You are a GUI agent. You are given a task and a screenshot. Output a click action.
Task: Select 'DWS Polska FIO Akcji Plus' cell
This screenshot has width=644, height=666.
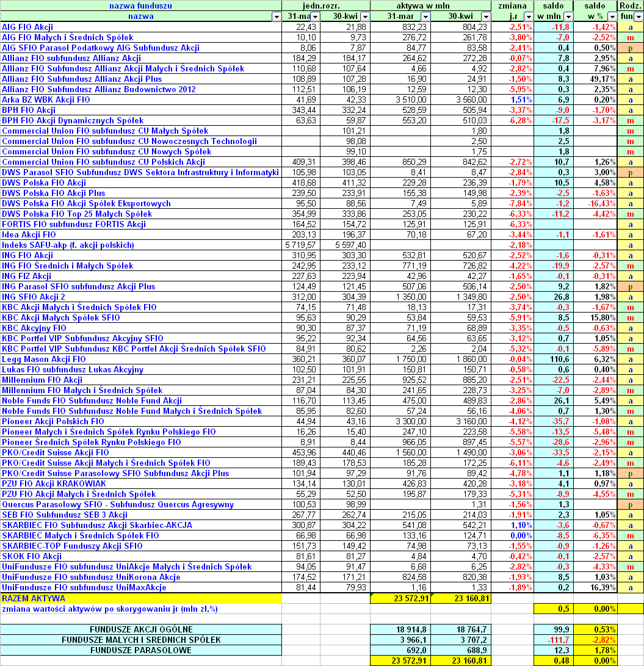point(140,194)
